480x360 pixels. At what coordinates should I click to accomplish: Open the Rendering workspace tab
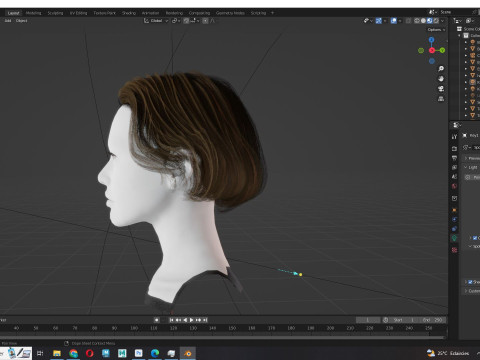coord(174,13)
